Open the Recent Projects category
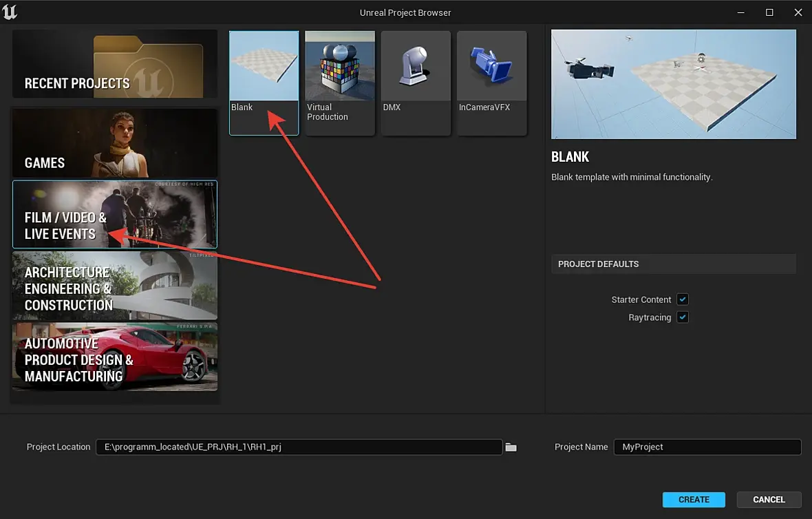This screenshot has height=519, width=812. point(115,64)
